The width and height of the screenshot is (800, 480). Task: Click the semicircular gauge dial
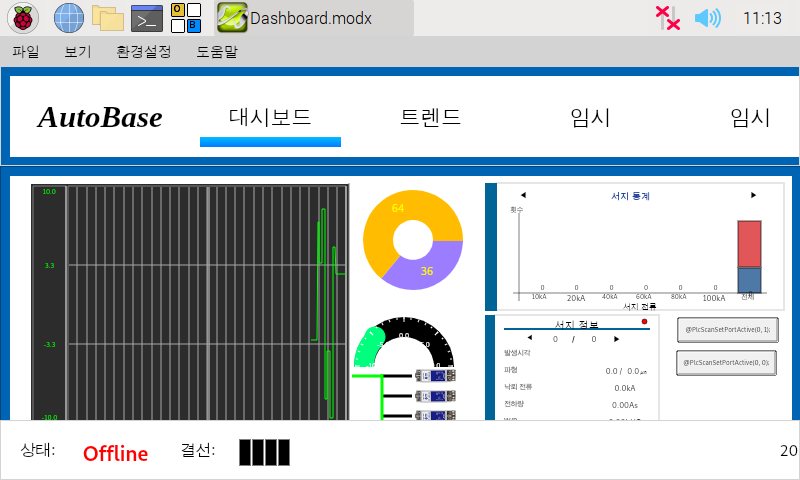404,341
